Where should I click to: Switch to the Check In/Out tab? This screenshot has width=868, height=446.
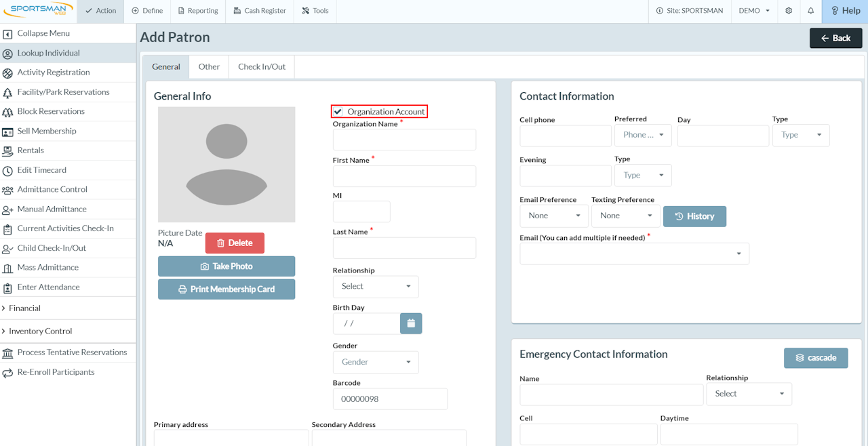(261, 67)
